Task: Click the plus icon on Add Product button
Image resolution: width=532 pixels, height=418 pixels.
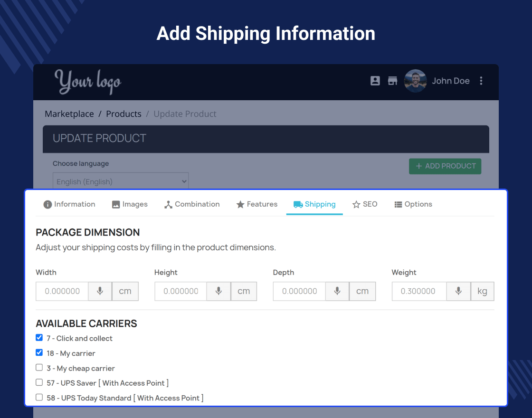Action: click(419, 166)
